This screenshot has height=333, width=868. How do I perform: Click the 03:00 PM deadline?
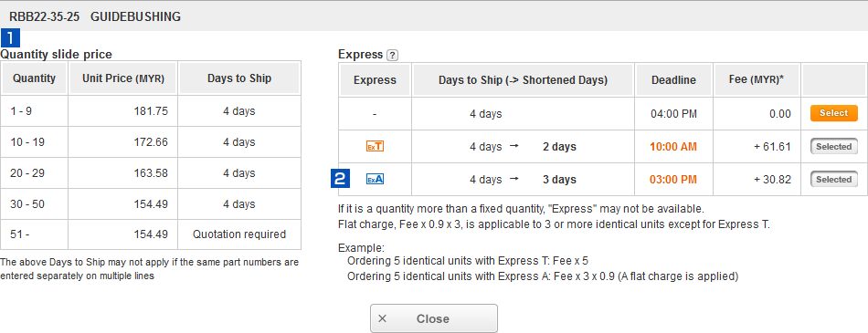point(673,179)
